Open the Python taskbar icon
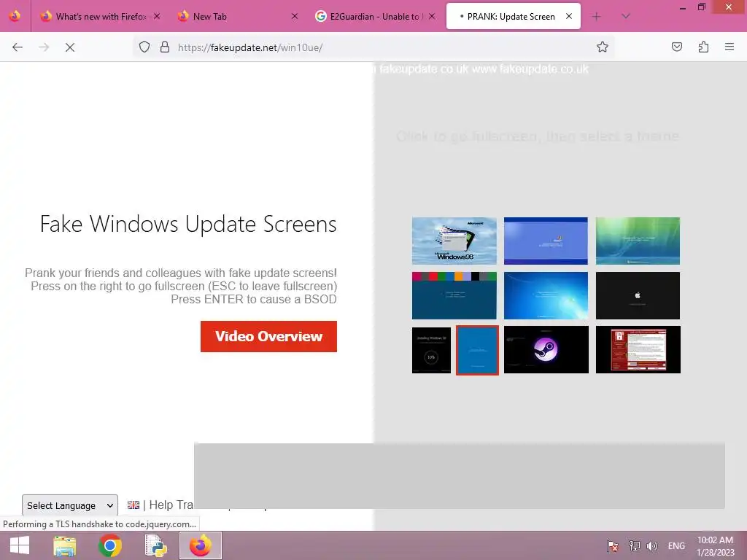747x560 pixels. pos(155,545)
